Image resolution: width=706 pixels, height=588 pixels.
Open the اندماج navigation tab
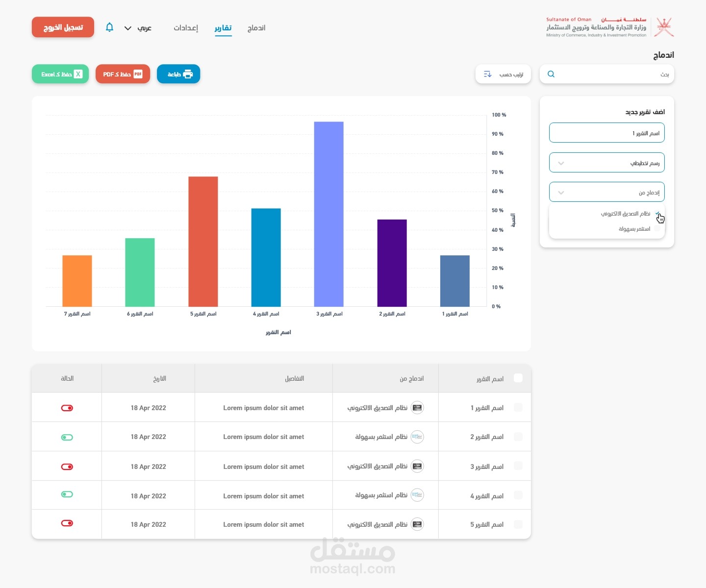point(256,28)
